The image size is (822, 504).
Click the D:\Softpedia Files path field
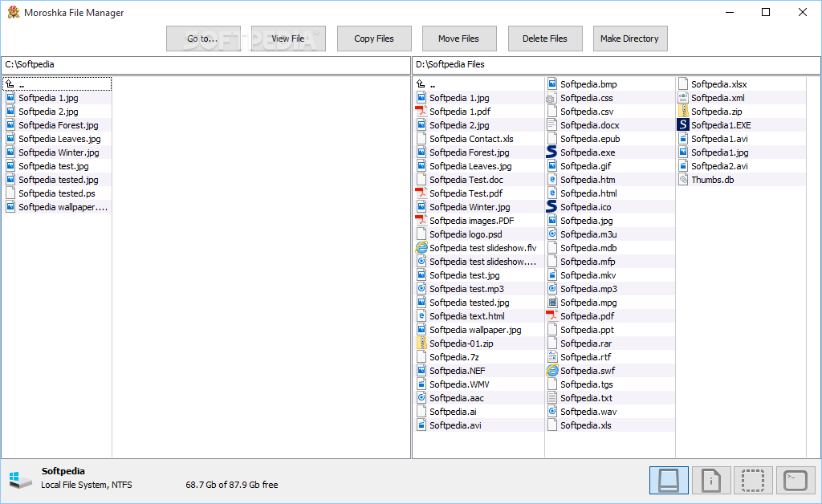click(616, 64)
